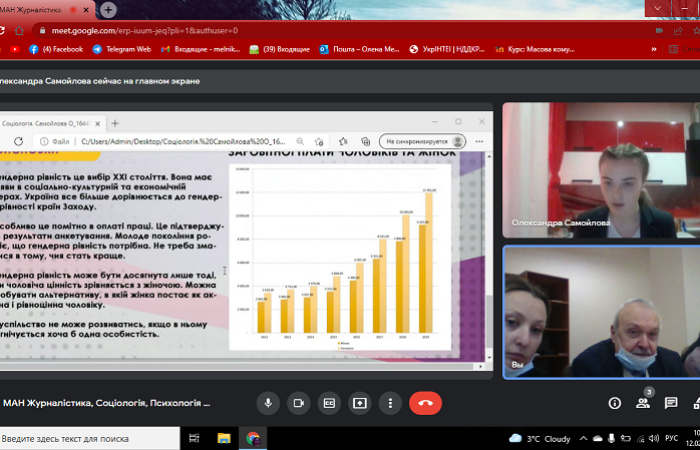
Task: Open Task View on the taskbar
Action: coord(194,438)
